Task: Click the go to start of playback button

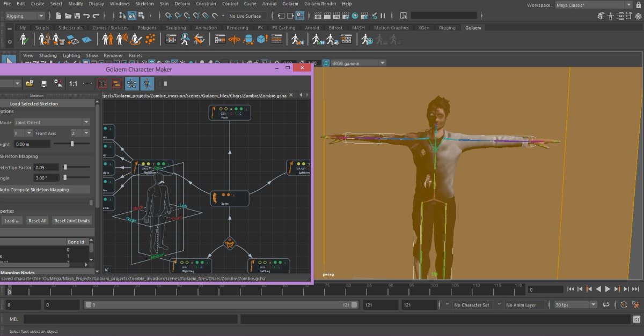Action: tap(570, 289)
